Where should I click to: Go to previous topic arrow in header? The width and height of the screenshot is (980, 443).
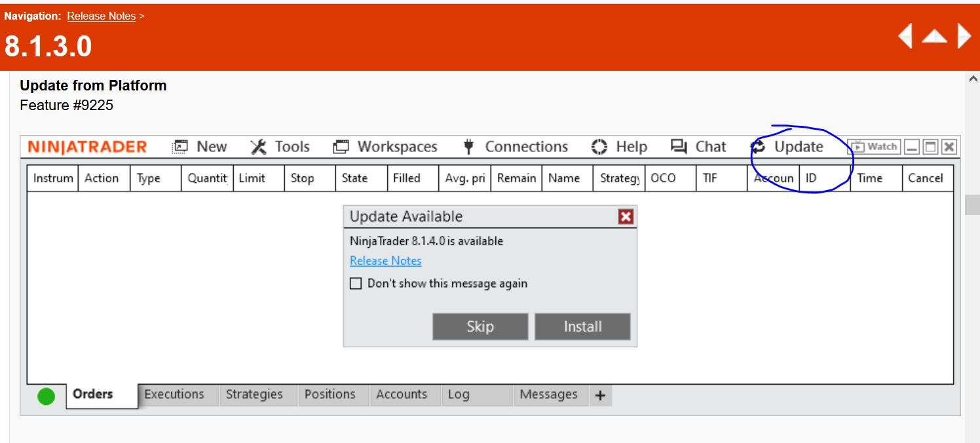(905, 36)
